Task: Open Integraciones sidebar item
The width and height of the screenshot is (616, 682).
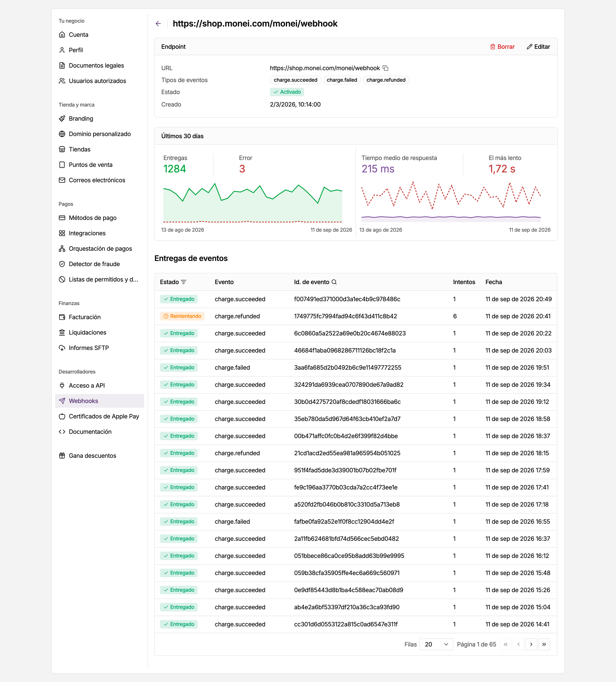Action: pyautogui.click(x=99, y=233)
